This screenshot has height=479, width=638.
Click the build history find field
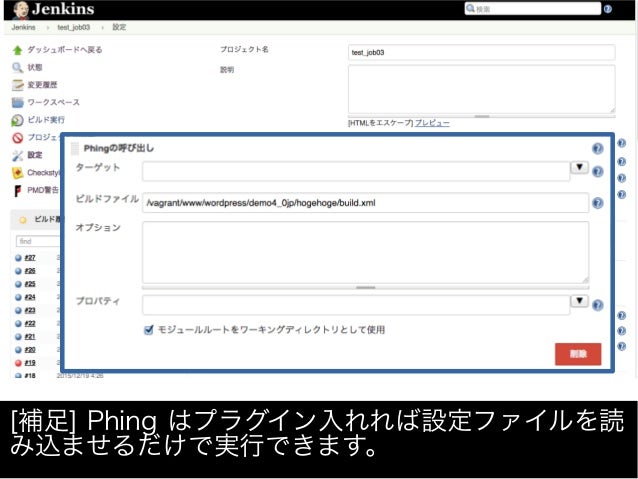[37, 241]
